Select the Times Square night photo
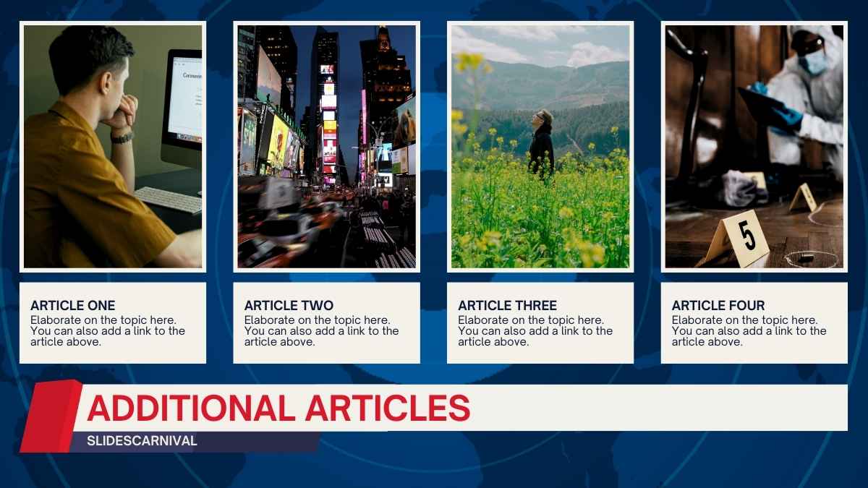The image size is (868, 488). coord(327,147)
